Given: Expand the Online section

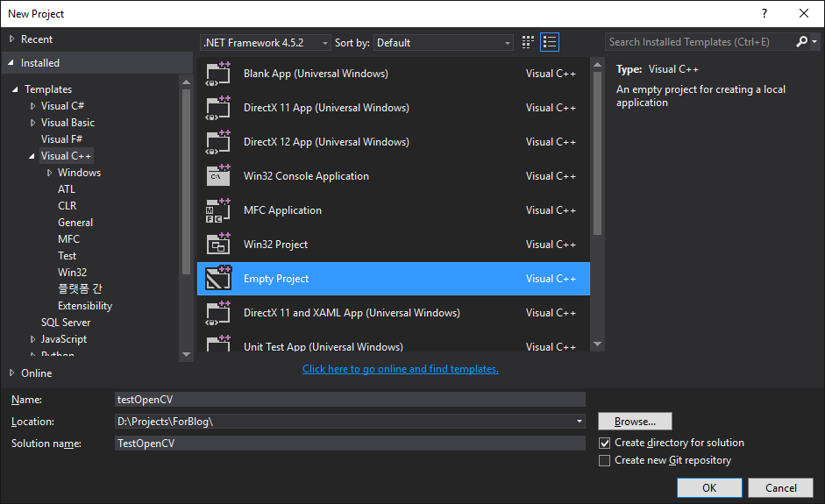Looking at the screenshot, I should coord(11,373).
